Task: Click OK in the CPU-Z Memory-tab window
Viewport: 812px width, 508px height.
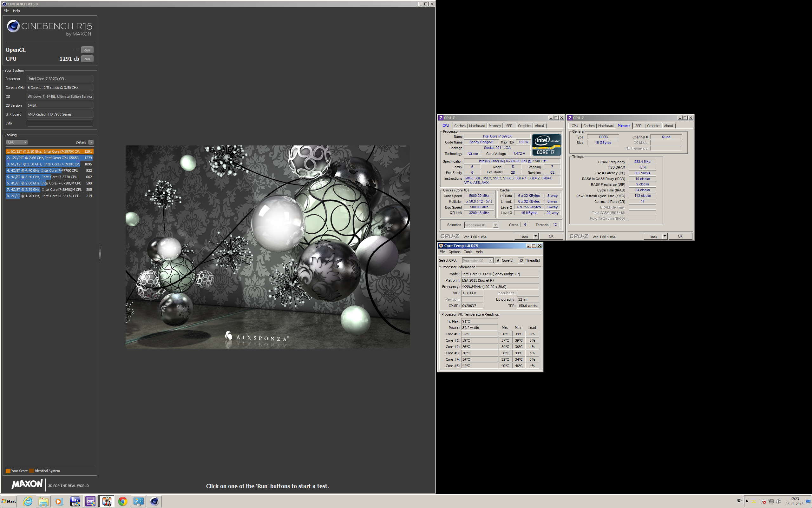Action: 680,237
